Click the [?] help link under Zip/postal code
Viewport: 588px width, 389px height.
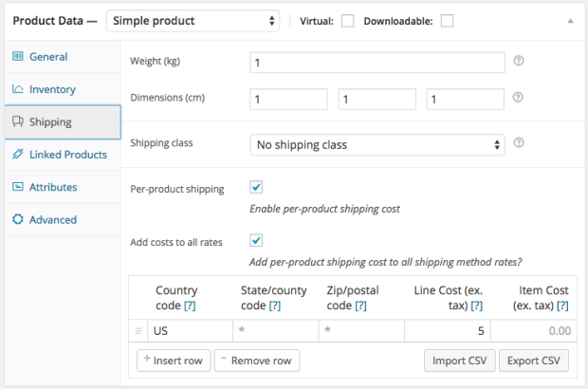(x=360, y=306)
